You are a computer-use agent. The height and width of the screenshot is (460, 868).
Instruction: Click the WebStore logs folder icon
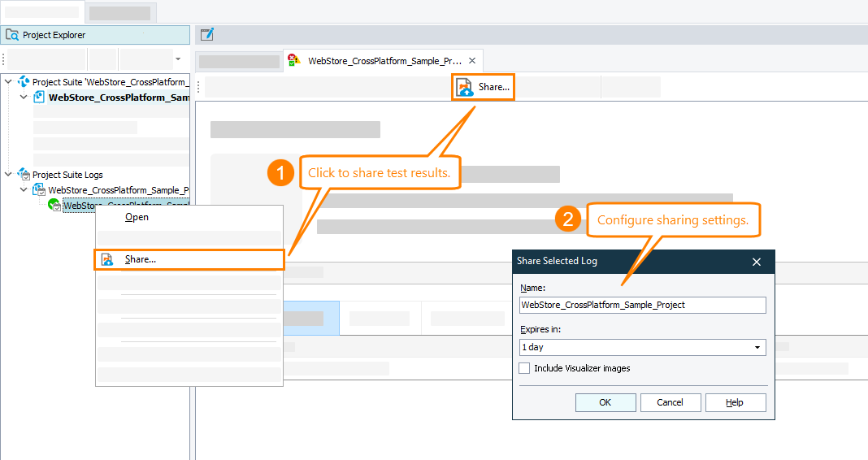pos(38,190)
